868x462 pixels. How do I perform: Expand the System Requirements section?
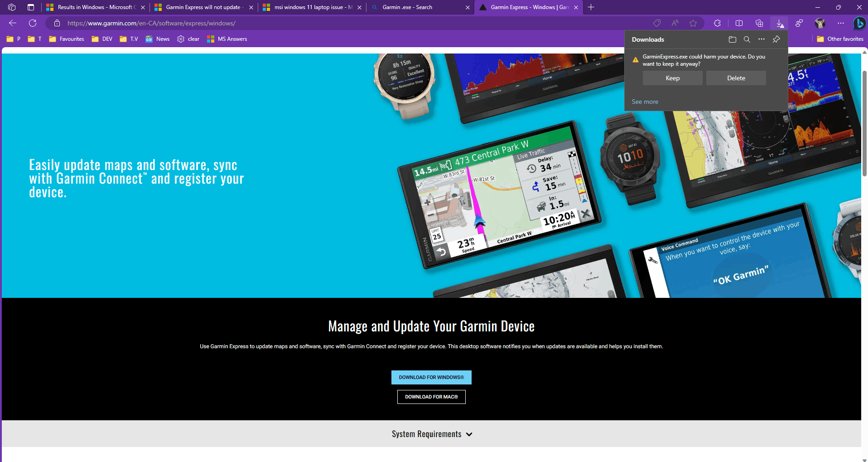click(x=432, y=434)
